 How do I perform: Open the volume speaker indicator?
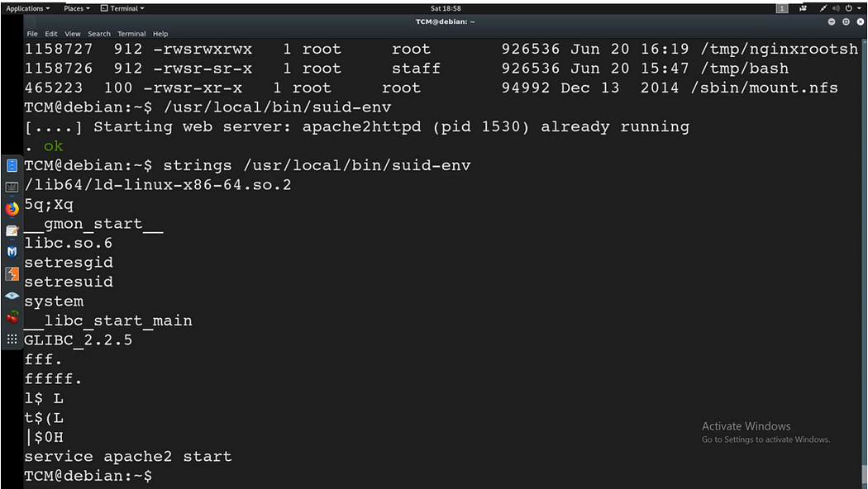point(836,8)
